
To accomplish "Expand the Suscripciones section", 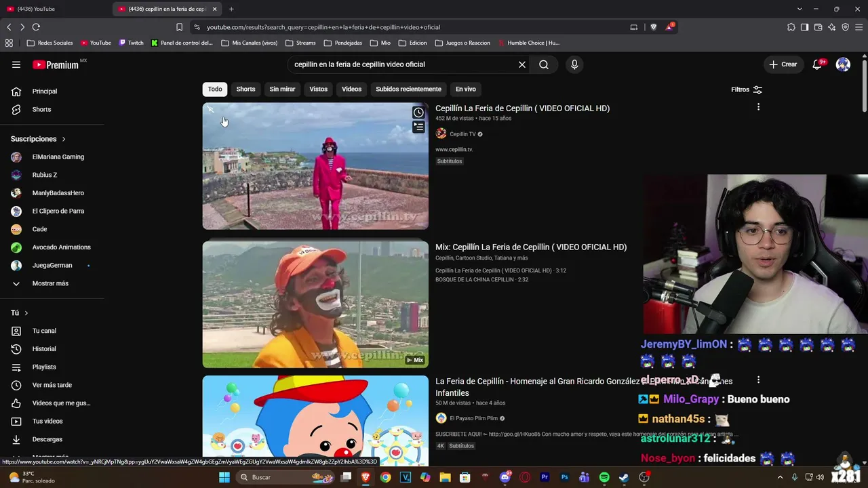I will (38, 139).
